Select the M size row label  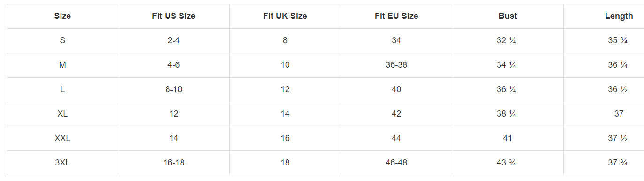tap(62, 65)
